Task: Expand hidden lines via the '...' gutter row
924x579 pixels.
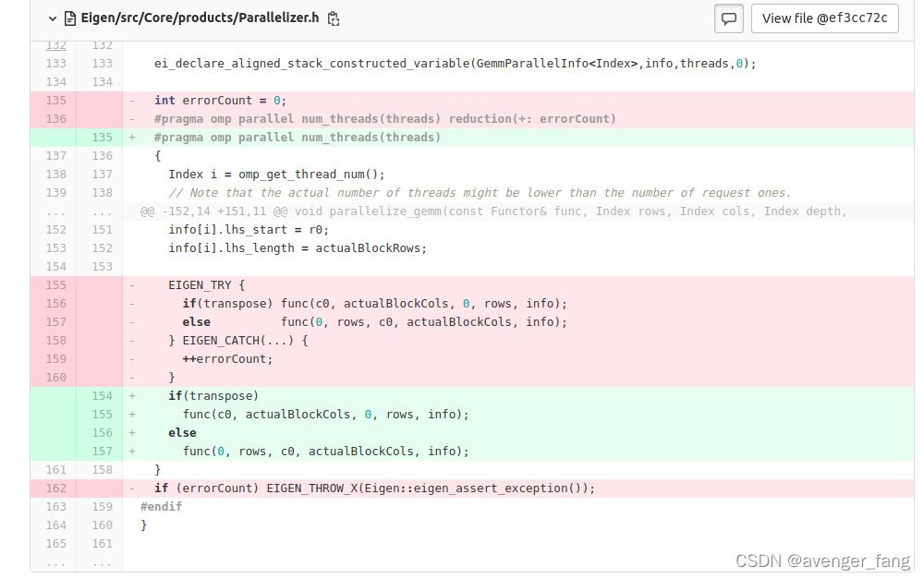Action: point(55,211)
